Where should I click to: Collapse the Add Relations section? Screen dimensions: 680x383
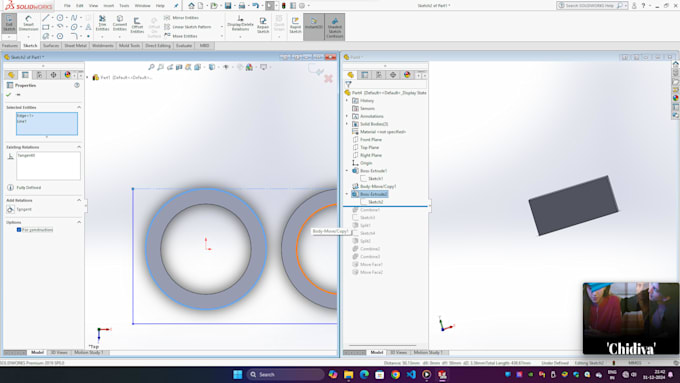[x=79, y=200]
